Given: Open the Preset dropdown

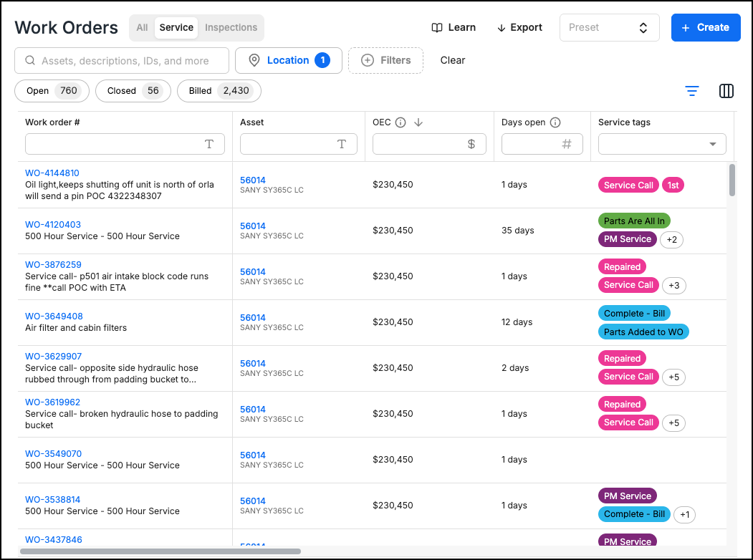Looking at the screenshot, I should click(610, 28).
